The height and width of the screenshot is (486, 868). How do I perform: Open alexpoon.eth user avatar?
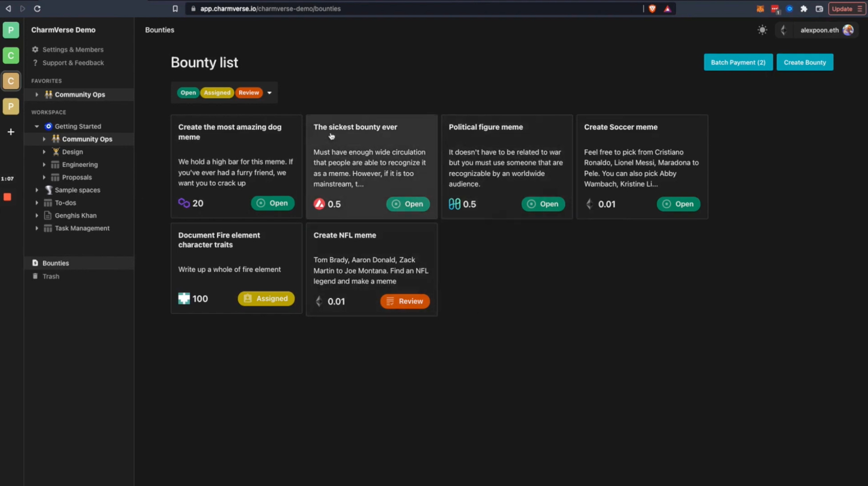click(x=848, y=30)
